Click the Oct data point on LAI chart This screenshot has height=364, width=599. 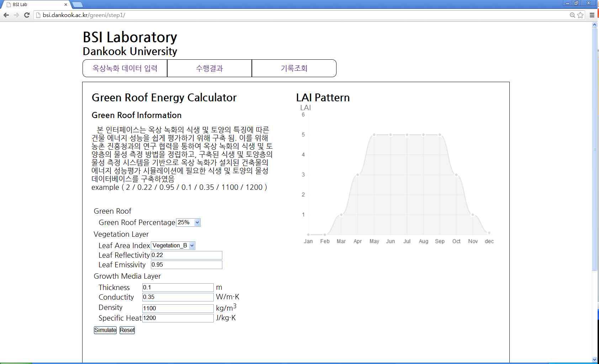tap(456, 175)
